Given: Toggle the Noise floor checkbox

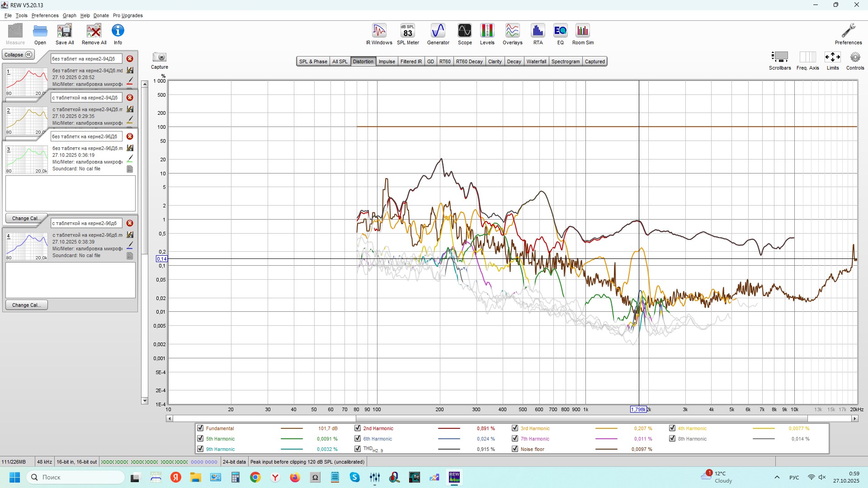Looking at the screenshot, I should click(x=515, y=449).
